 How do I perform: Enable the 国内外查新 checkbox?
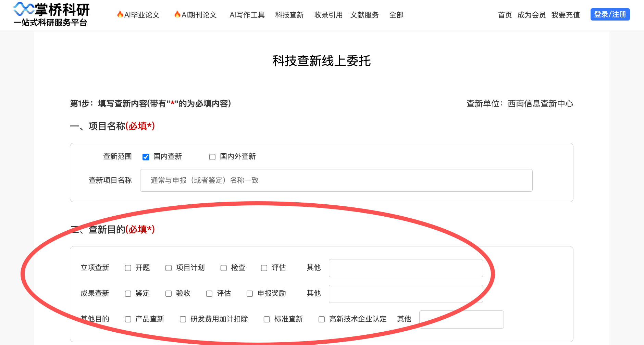(x=212, y=157)
